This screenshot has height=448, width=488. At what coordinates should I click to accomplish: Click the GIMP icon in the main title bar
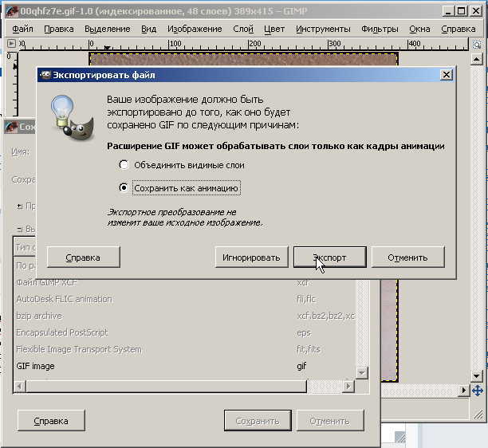[10, 11]
